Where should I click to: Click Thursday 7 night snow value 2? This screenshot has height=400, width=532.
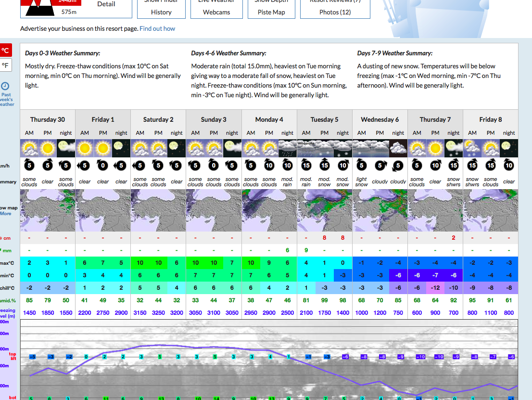454,238
